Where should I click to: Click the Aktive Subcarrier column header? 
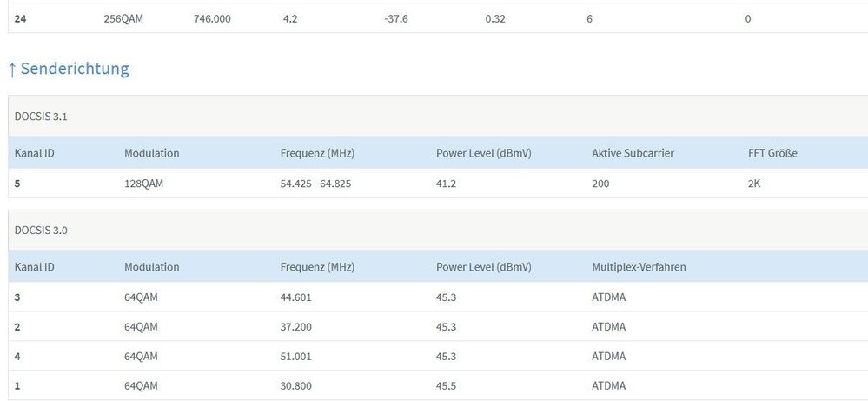click(x=633, y=153)
